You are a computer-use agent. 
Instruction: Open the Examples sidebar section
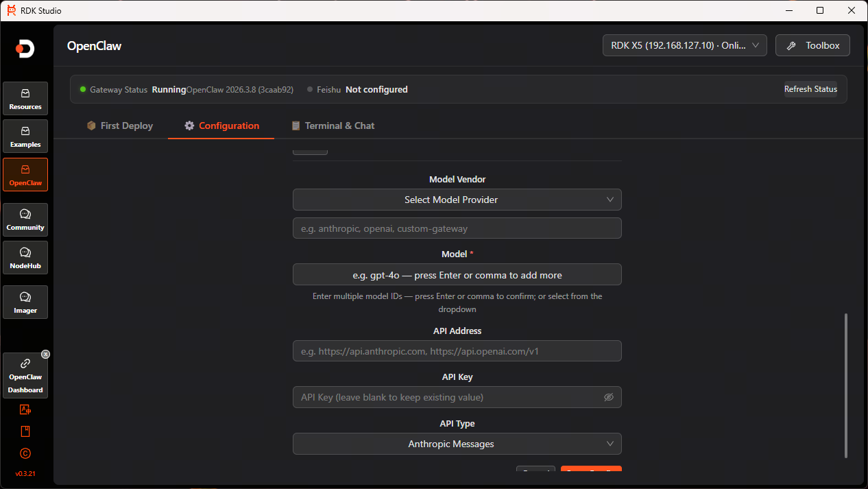point(25,136)
